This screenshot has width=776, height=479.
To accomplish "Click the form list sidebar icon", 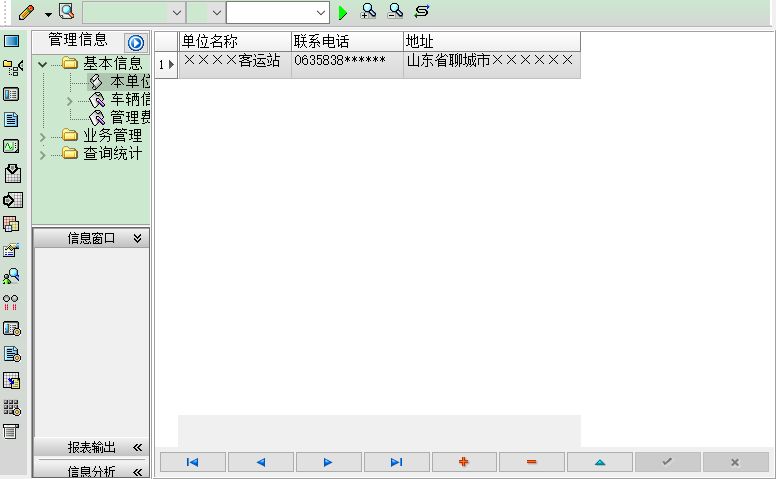I will click(x=11, y=94).
